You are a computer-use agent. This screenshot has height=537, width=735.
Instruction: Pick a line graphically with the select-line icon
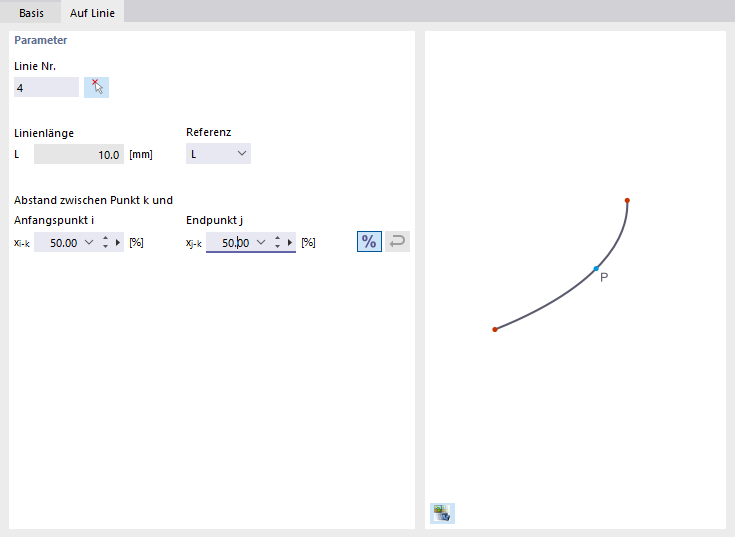coord(97,88)
